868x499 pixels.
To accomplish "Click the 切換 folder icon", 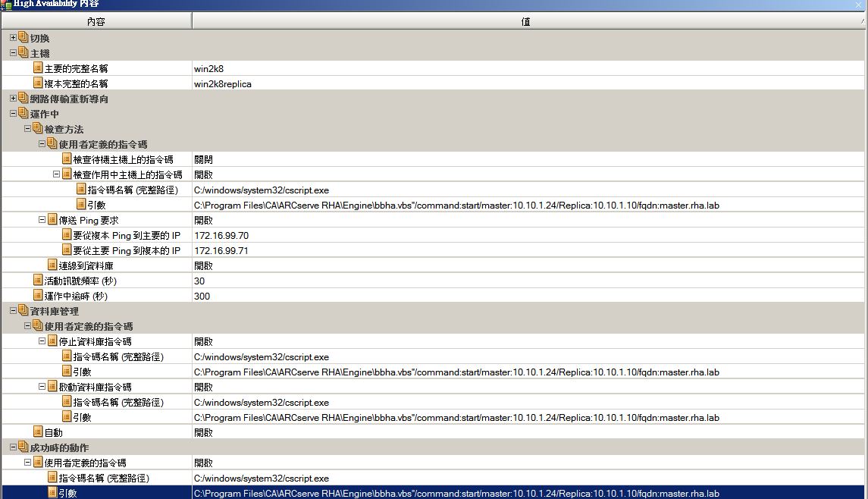I will [x=24, y=37].
